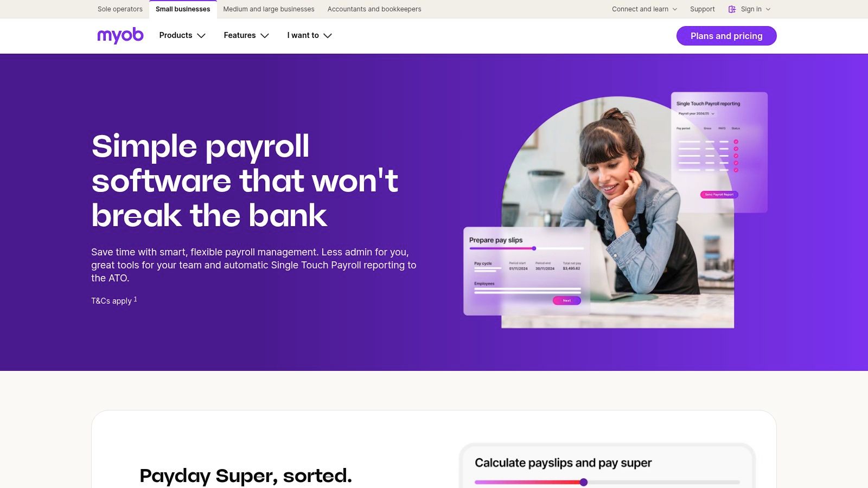Viewport: 868px width, 488px height.
Task: Open the Support link
Action: pos(702,9)
